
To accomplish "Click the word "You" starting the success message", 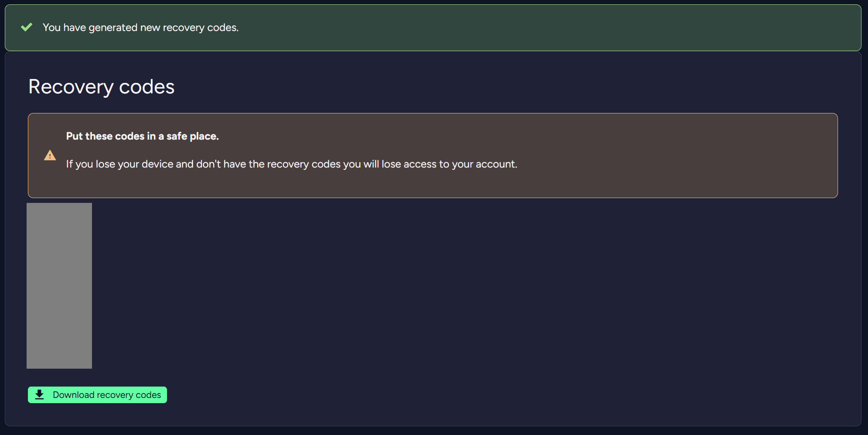I will (x=51, y=27).
